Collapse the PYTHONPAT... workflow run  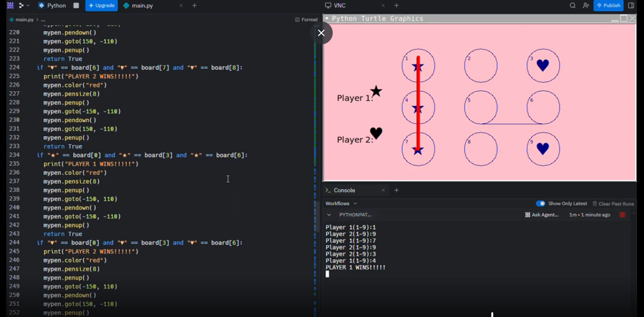(x=329, y=215)
